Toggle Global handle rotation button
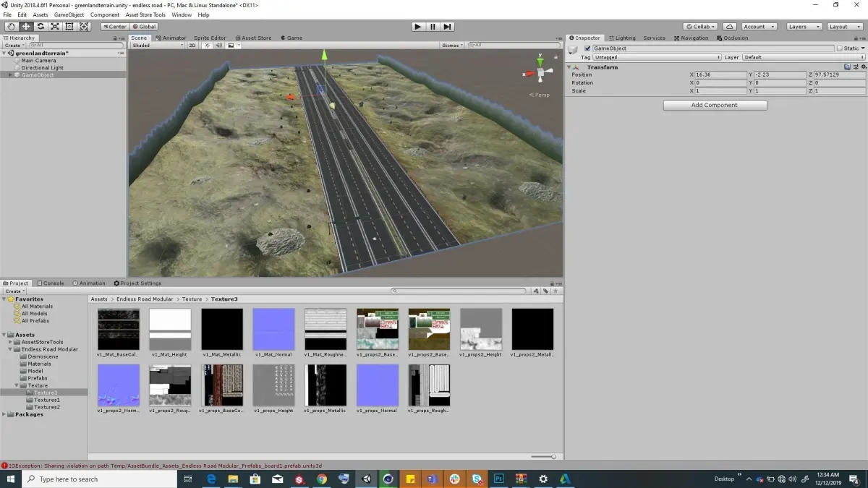The height and width of the screenshot is (488, 868). pyautogui.click(x=144, y=27)
